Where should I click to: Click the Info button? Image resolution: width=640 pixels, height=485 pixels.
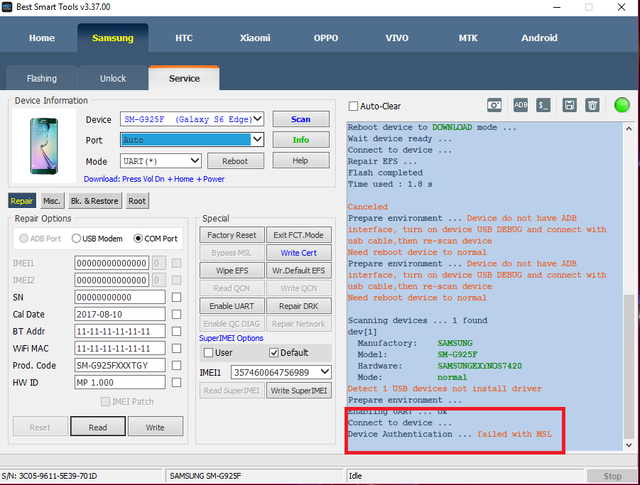tap(301, 140)
